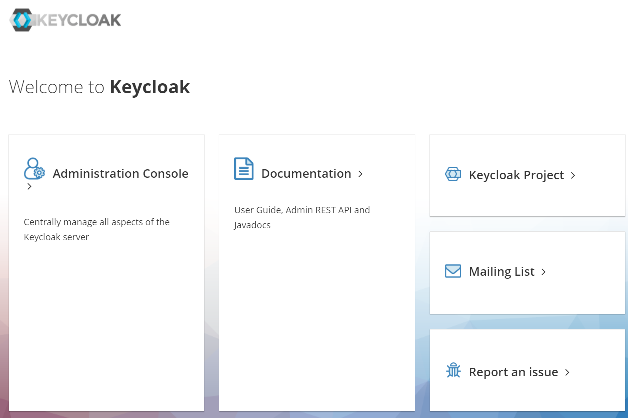
Task: Click the Keycloak Project hexagon icon
Action: 453,174
